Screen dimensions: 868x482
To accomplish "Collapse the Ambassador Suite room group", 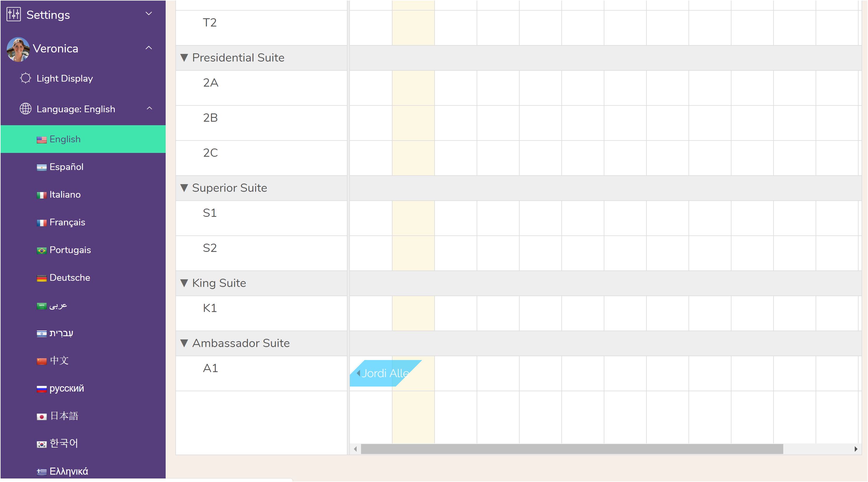I will point(185,343).
